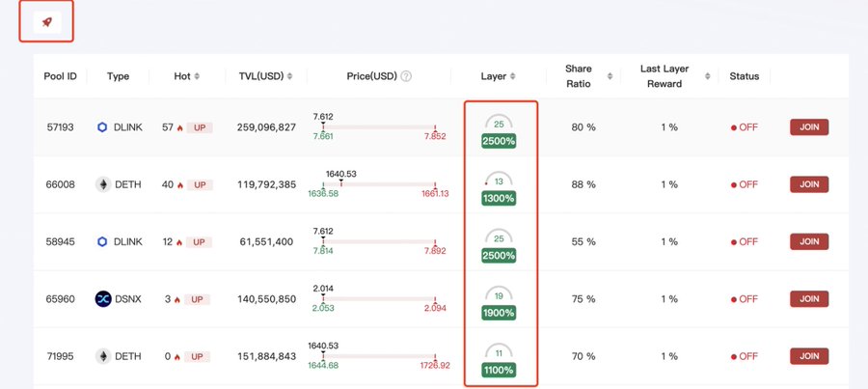Viewport: 868px width, 389px height.
Task: Click the Layer column header
Action: point(499,76)
